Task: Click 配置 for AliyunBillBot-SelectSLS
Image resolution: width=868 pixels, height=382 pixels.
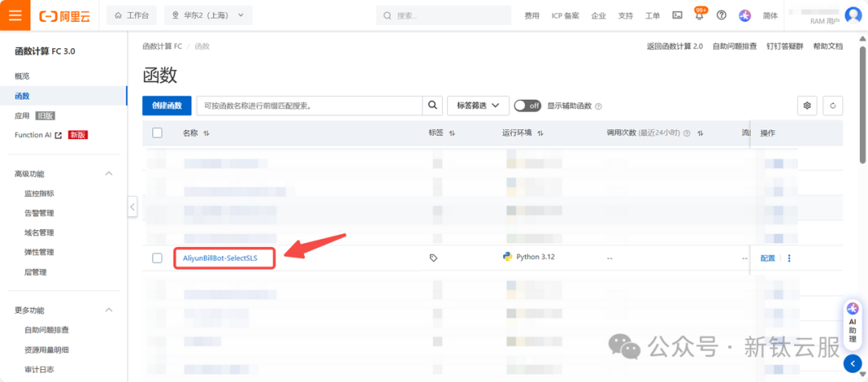Action: (x=768, y=258)
